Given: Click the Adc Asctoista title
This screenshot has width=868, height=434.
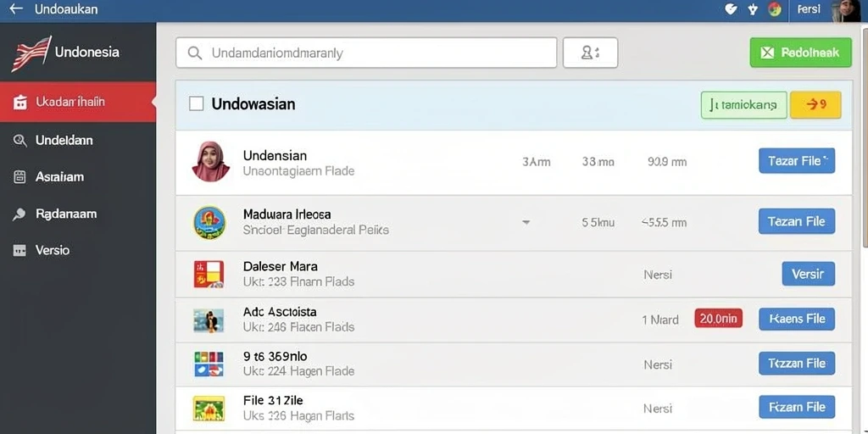Looking at the screenshot, I should point(280,312).
